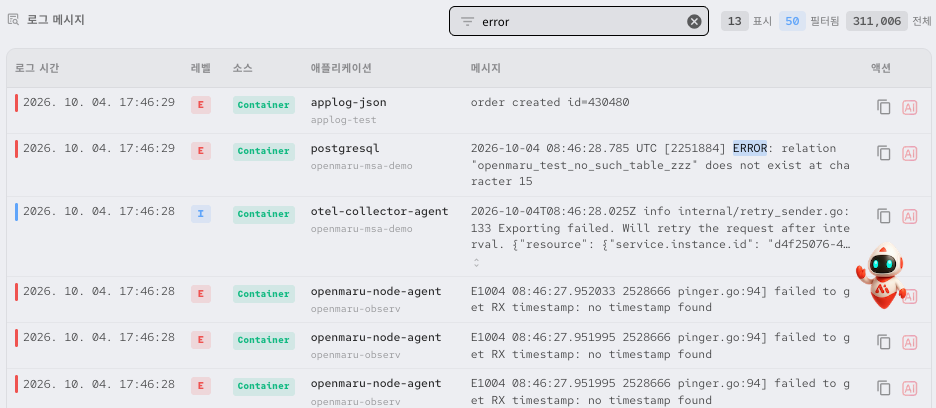This screenshot has width=936, height=408.
Task: Click the pinger.go message with 08:46:27.952033
Action: tap(660, 299)
